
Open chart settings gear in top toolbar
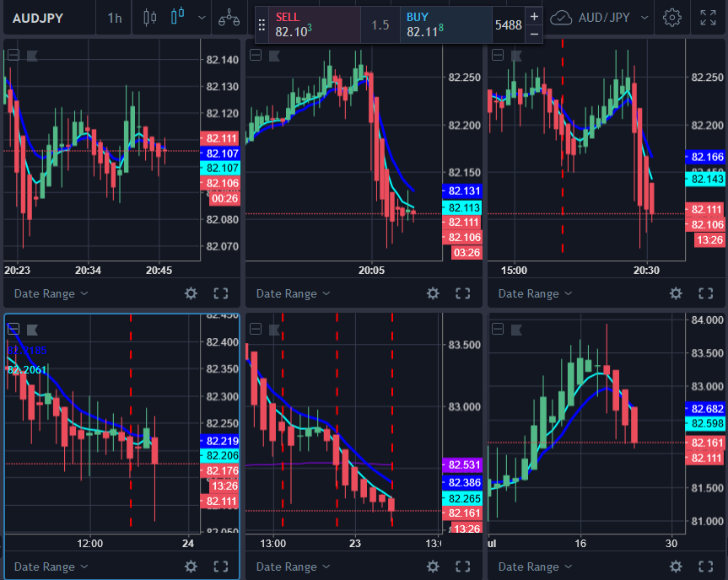coord(671,17)
